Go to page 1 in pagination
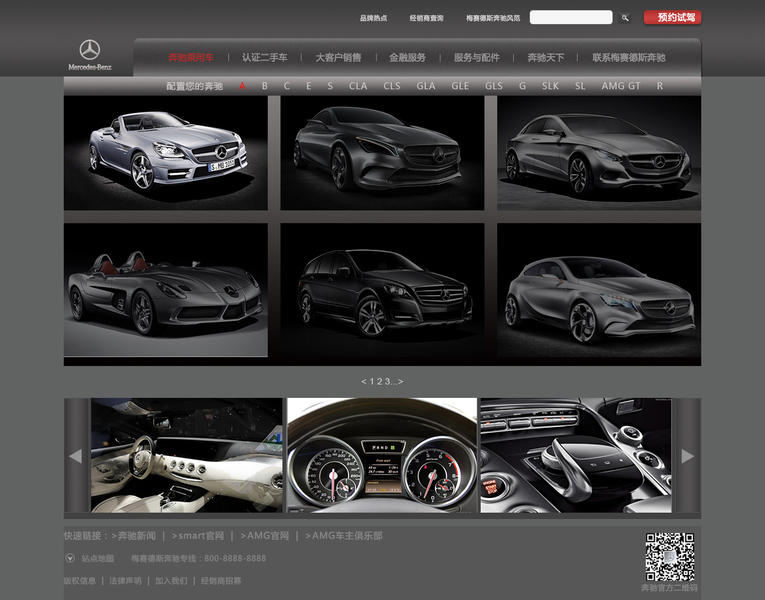The width and height of the screenshot is (765, 600). point(372,381)
